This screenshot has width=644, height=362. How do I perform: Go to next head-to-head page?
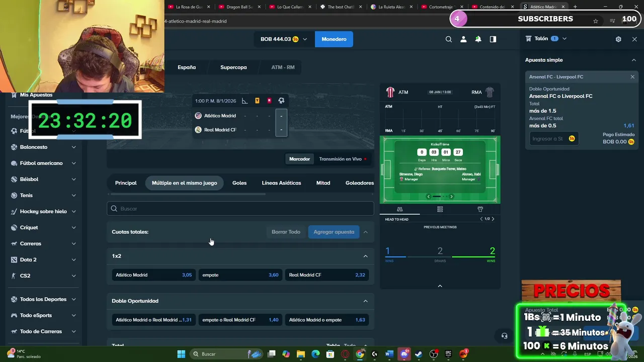pos(493,219)
